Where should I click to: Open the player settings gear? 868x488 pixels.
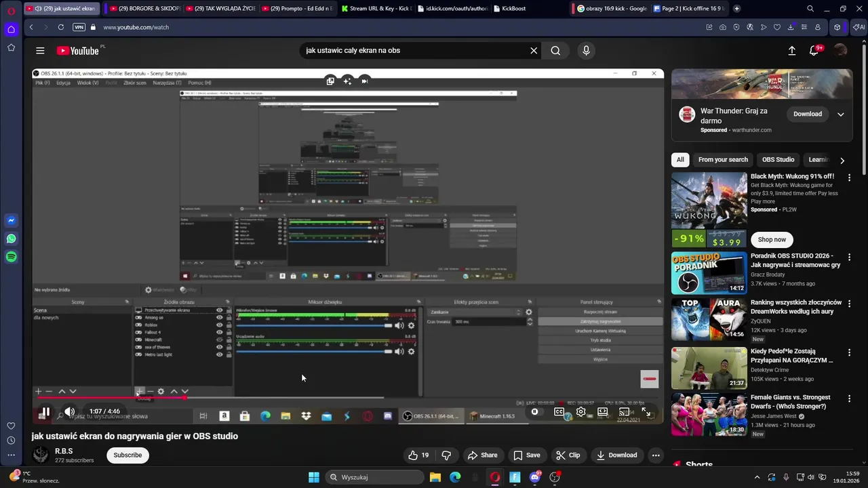581,411
